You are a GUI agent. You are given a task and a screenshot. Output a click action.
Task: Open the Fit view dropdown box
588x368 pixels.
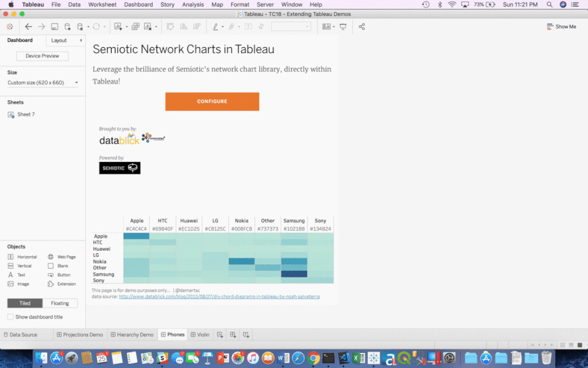[291, 26]
